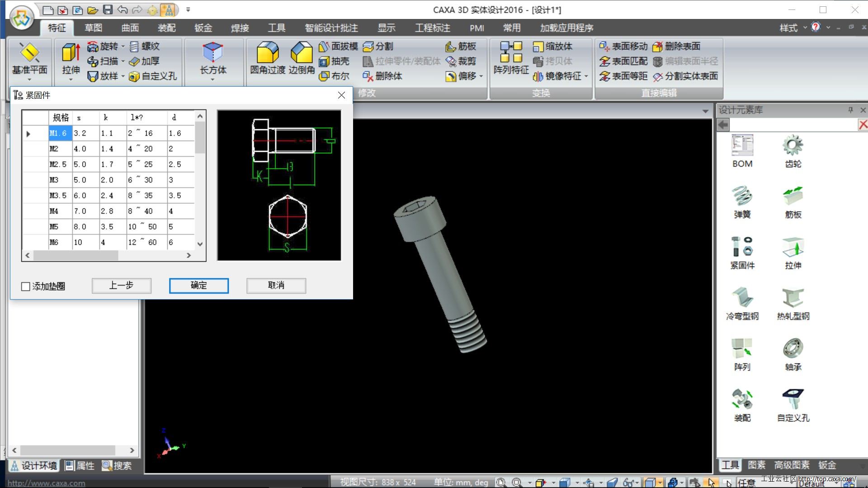Click the 面拔模 draft tool
The image size is (868, 488).
click(x=338, y=46)
